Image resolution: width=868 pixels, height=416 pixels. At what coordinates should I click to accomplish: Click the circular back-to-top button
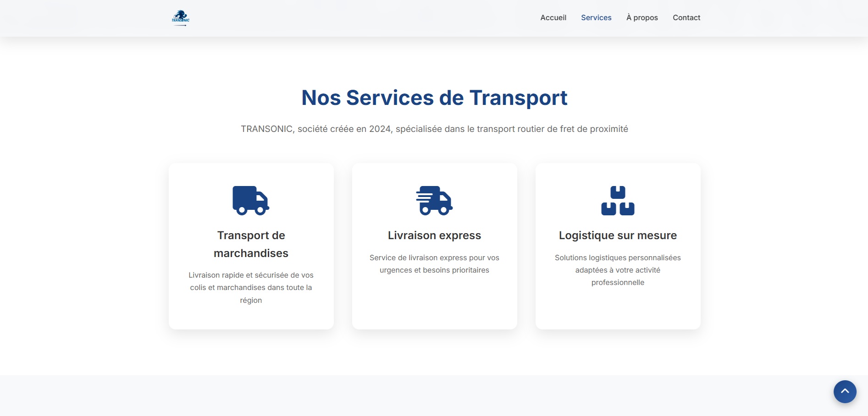pos(845,391)
